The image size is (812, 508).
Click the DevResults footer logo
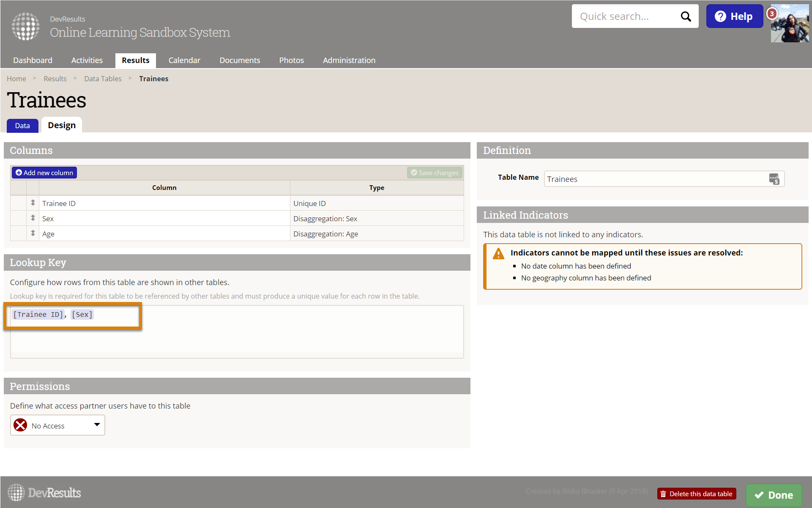tap(44, 493)
